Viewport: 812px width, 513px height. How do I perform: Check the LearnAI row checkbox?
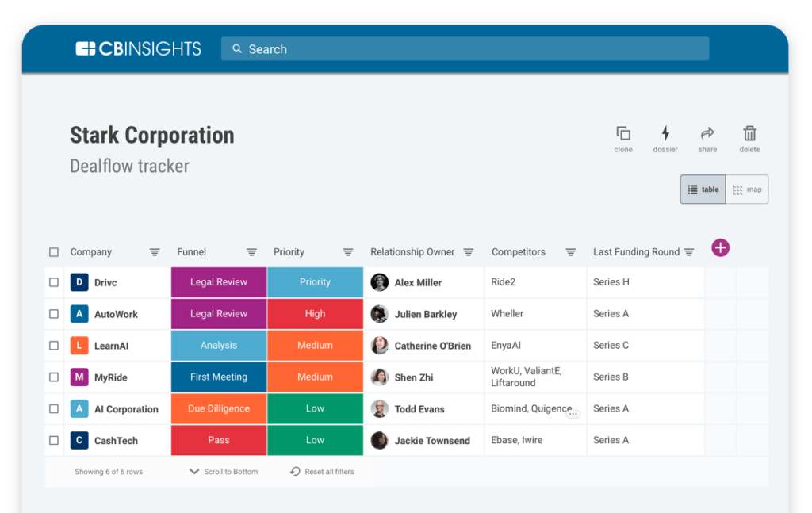coord(54,345)
